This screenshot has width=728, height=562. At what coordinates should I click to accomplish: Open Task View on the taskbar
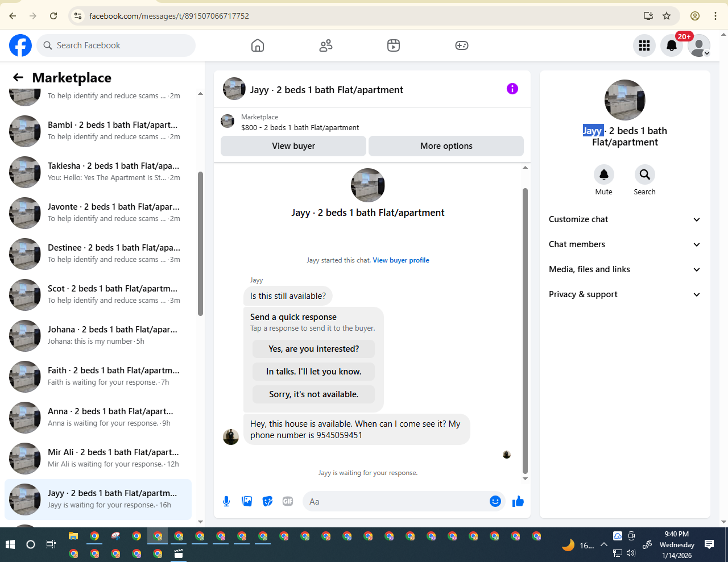pos(51,544)
